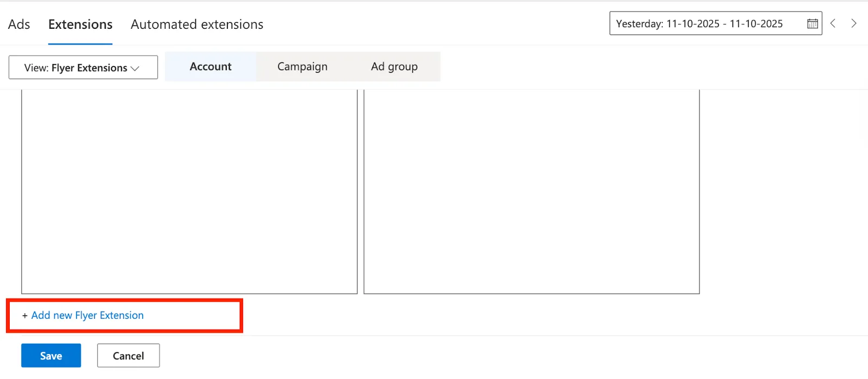868x379 pixels.
Task: Cancel the flyer extension changes
Action: pos(129,356)
